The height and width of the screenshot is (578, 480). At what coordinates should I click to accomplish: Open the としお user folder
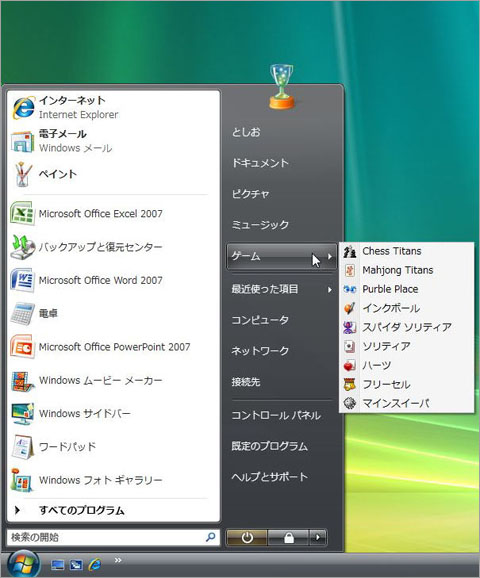[246, 132]
